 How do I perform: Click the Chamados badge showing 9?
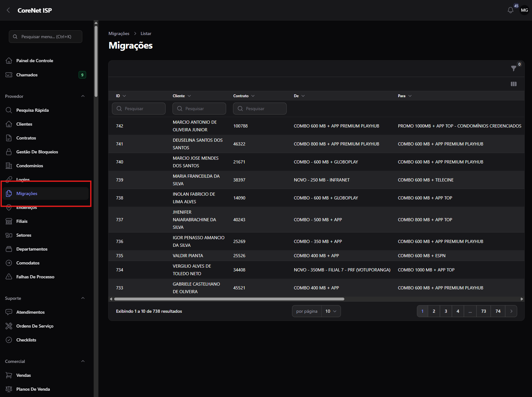82,75
